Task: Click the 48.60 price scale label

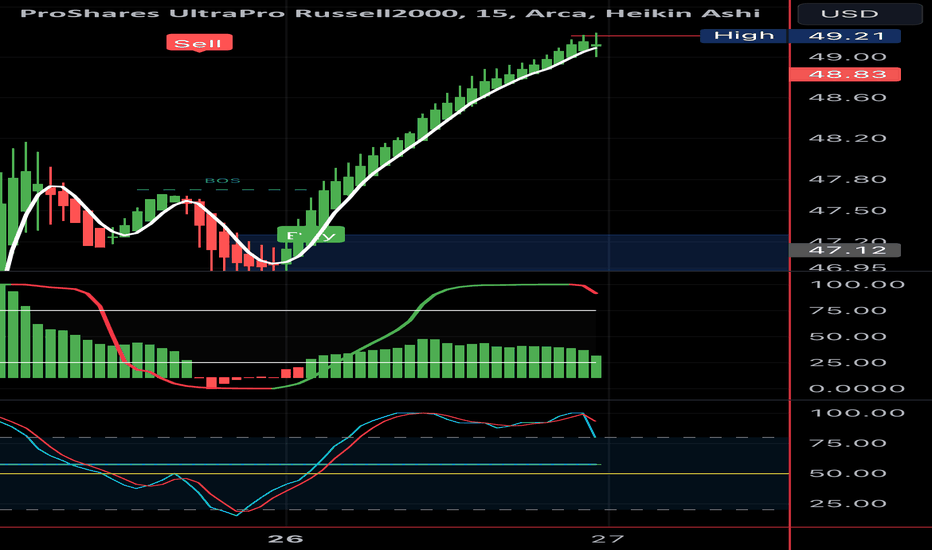Action: (848, 98)
